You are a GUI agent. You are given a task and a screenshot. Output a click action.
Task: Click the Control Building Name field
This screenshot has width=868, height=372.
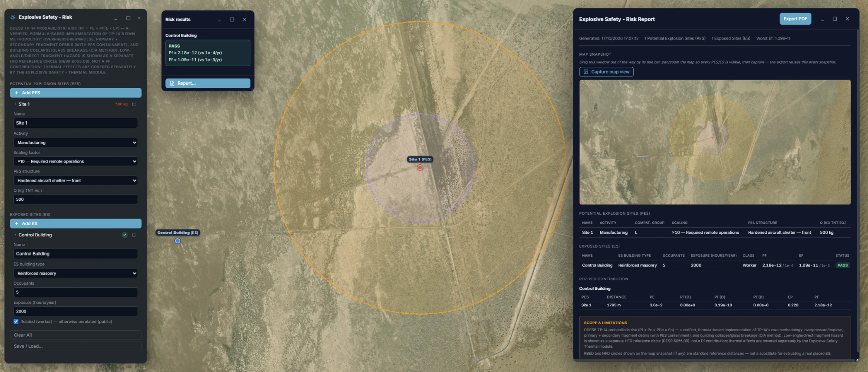click(x=76, y=254)
